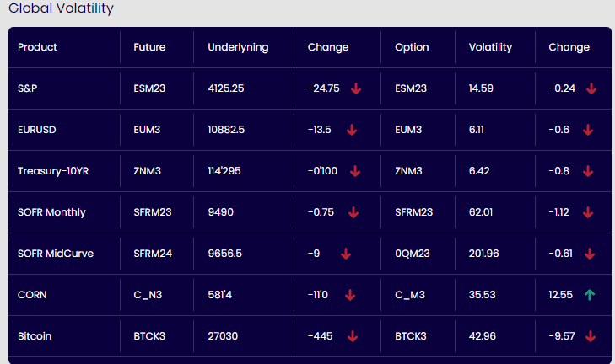Screen dimensions: 615x364
Task: Click the down arrow next to S&P volatility -0.24
Action: tap(591, 88)
